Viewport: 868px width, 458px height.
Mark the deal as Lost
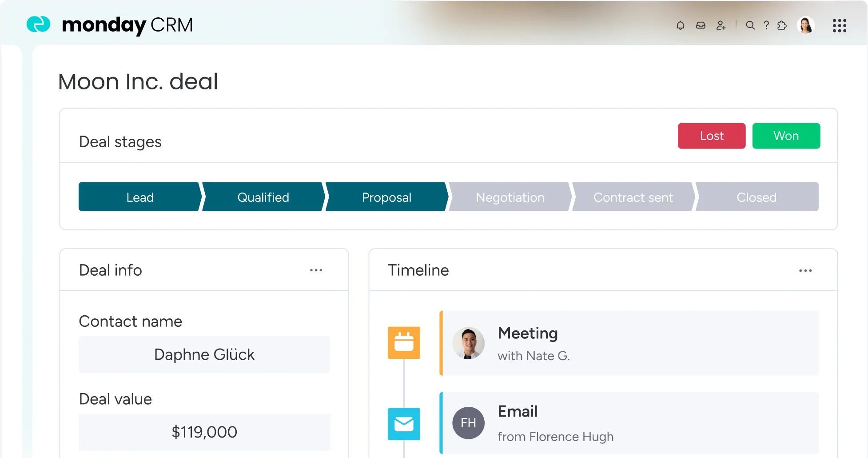click(x=712, y=136)
